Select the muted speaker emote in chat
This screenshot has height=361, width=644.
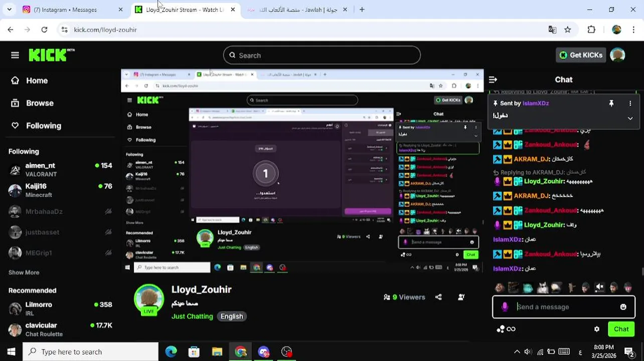(x=599, y=287)
